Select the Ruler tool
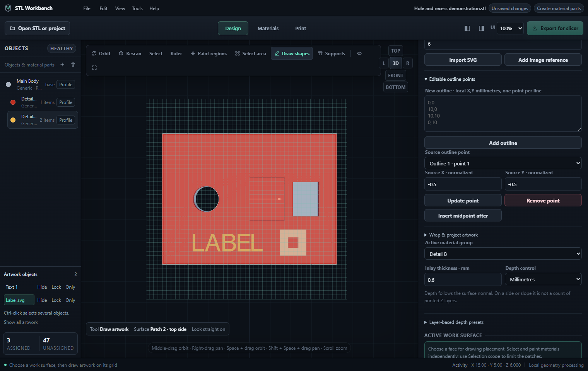This screenshot has height=371, width=588. (176, 54)
